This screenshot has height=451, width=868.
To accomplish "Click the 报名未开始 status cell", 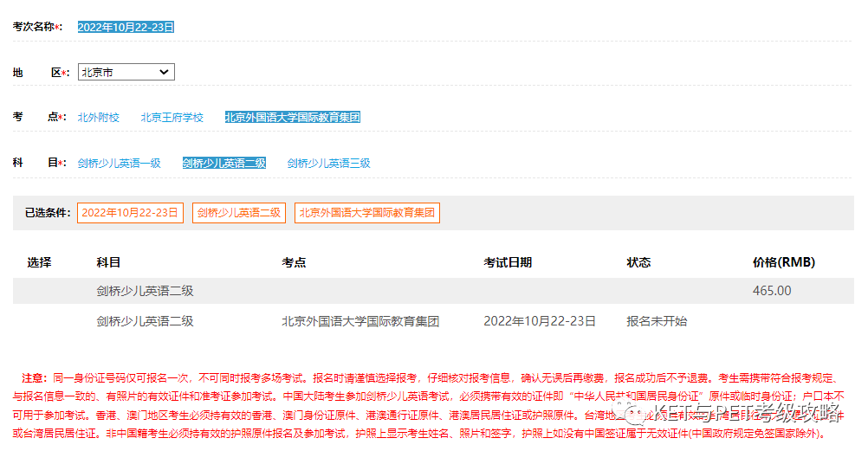I will pyautogui.click(x=657, y=321).
